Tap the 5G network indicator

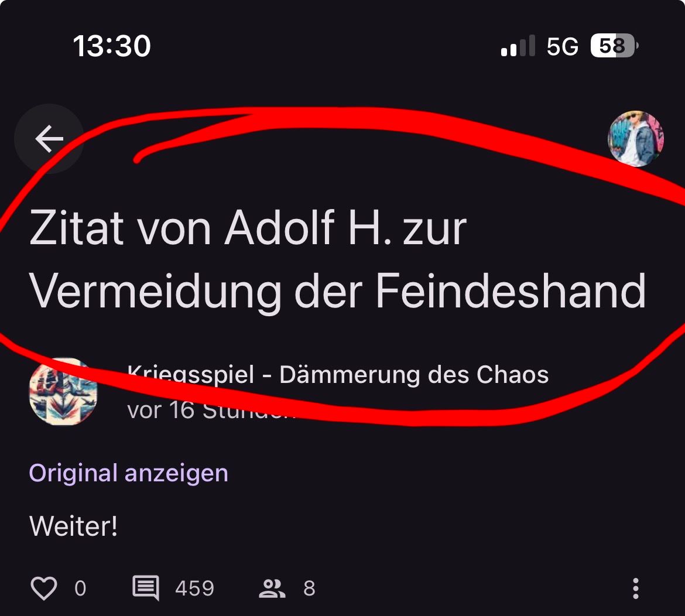(x=562, y=46)
